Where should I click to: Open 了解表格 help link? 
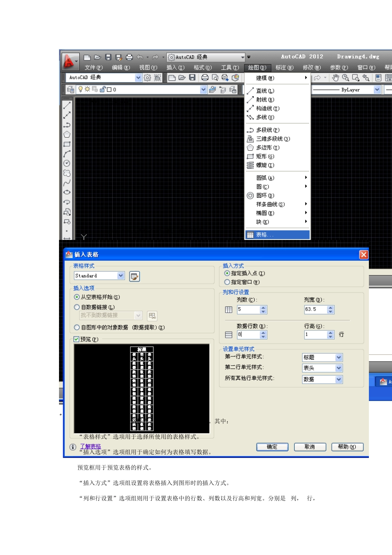90,446
